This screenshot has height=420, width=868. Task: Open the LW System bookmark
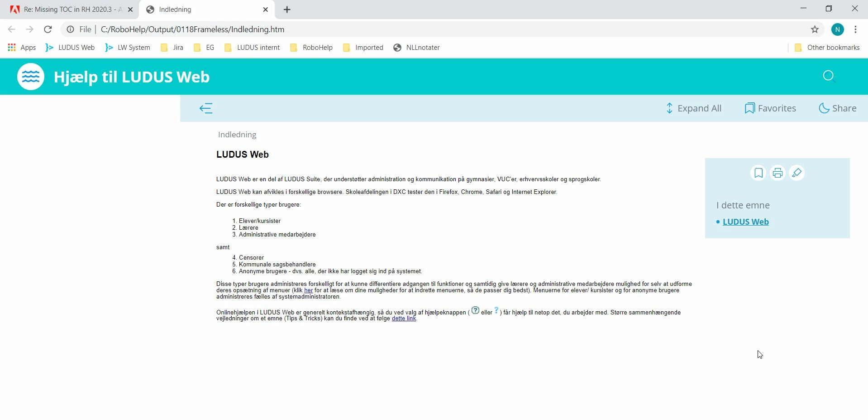point(128,48)
